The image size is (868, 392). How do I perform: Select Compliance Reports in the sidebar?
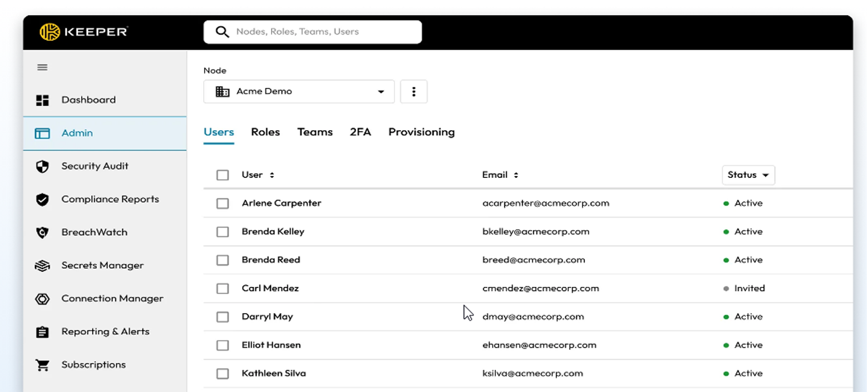click(42, 199)
